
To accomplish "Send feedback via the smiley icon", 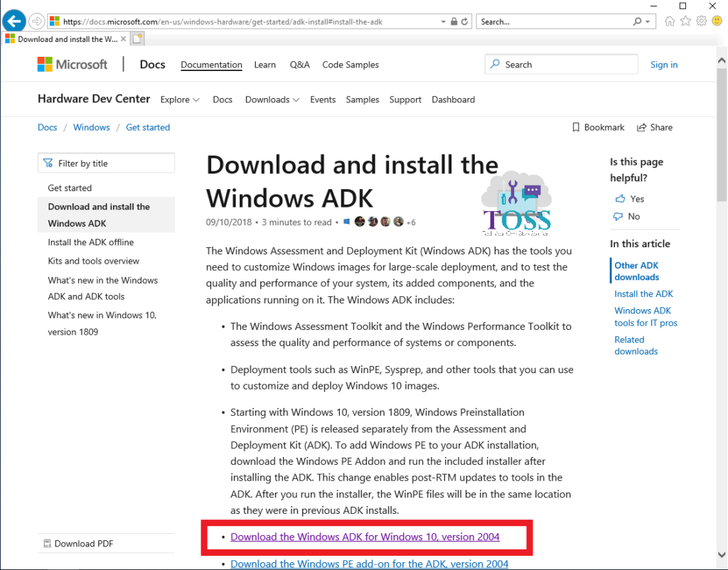I will 717,21.
